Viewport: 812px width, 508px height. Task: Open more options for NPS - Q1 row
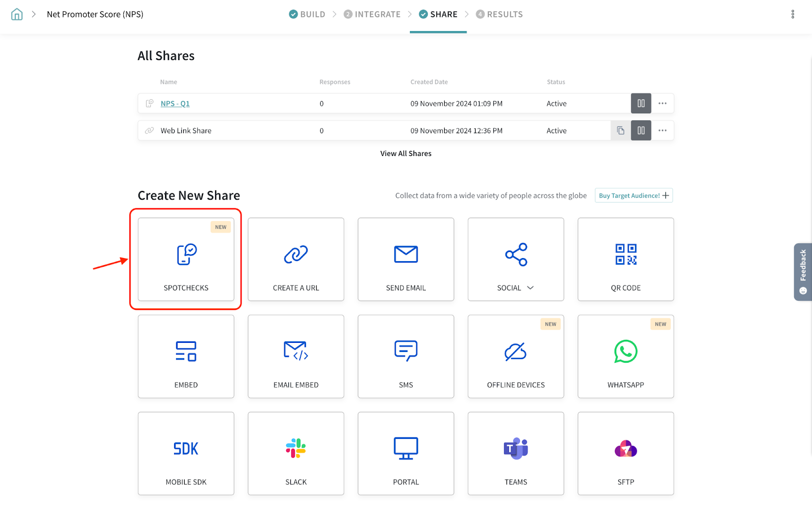662,104
